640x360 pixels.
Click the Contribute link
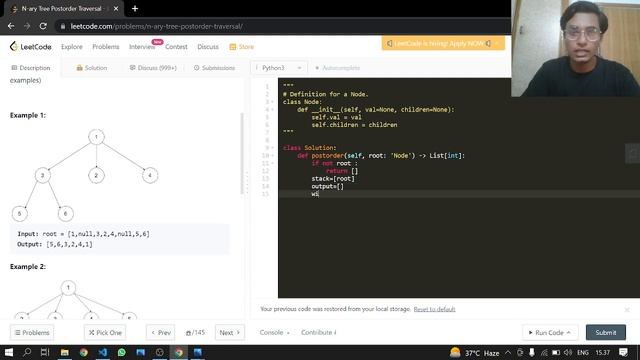point(318,333)
